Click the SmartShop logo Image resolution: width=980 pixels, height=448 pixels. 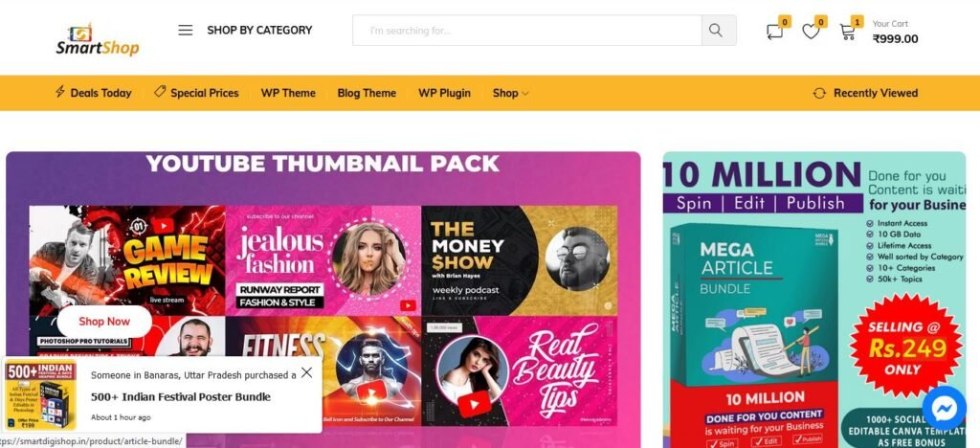[x=98, y=39]
